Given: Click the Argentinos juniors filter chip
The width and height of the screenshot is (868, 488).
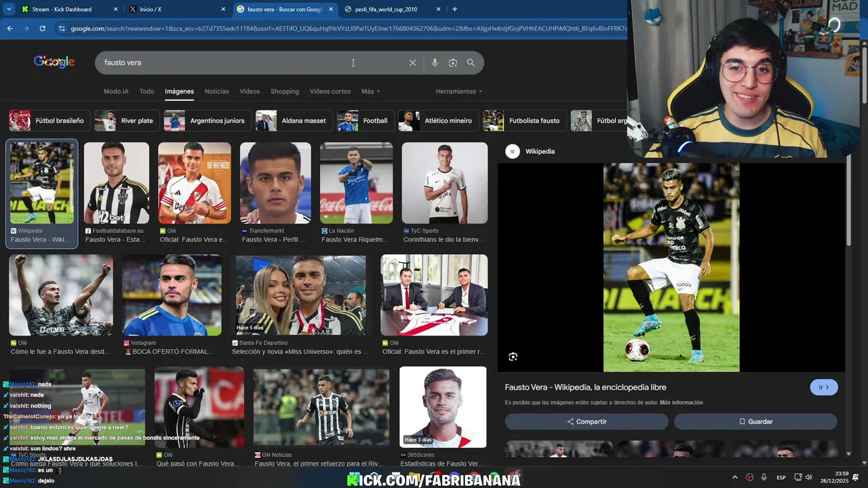Looking at the screenshot, I should point(208,121).
